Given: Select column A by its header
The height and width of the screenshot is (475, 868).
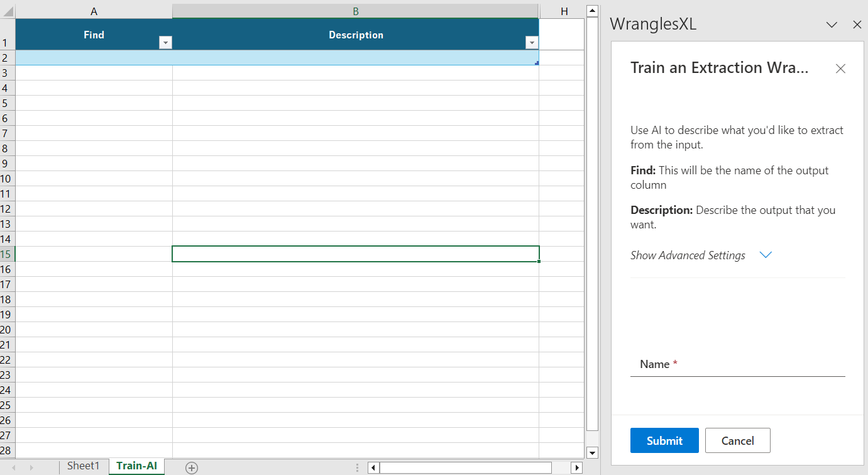Looking at the screenshot, I should tap(94, 11).
